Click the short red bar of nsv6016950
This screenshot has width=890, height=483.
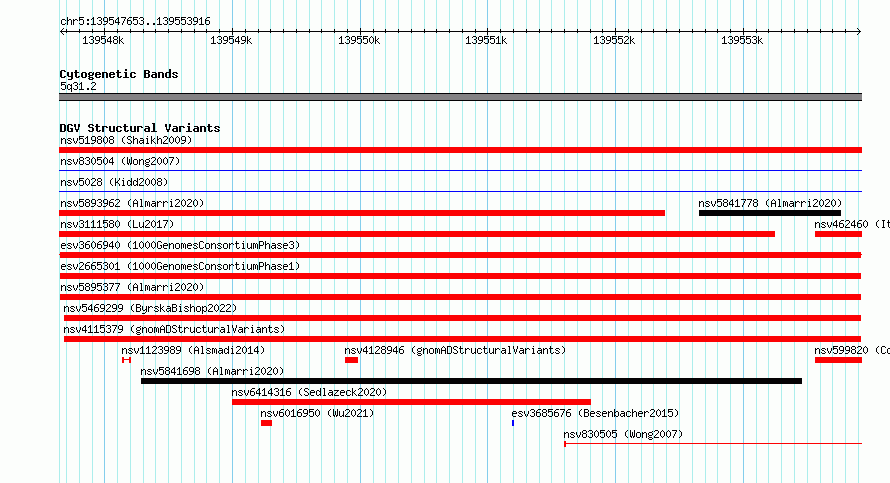266,423
